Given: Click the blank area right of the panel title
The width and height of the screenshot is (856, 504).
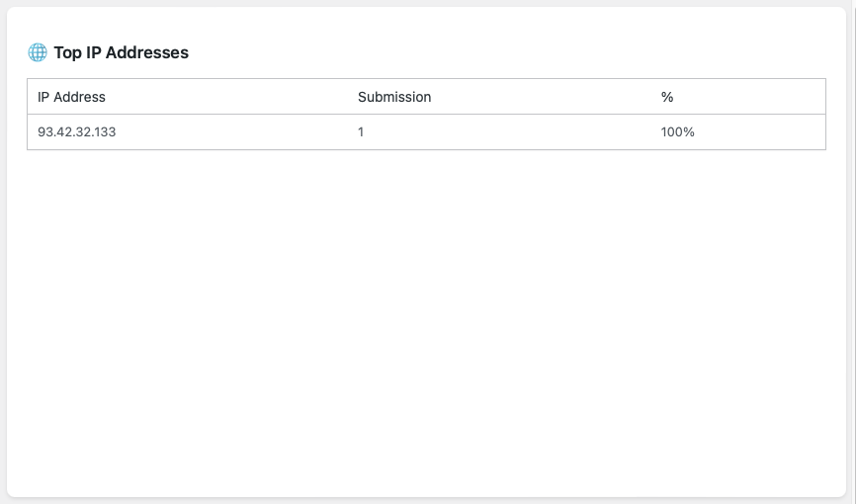Looking at the screenshot, I should pyautogui.click(x=494, y=52).
